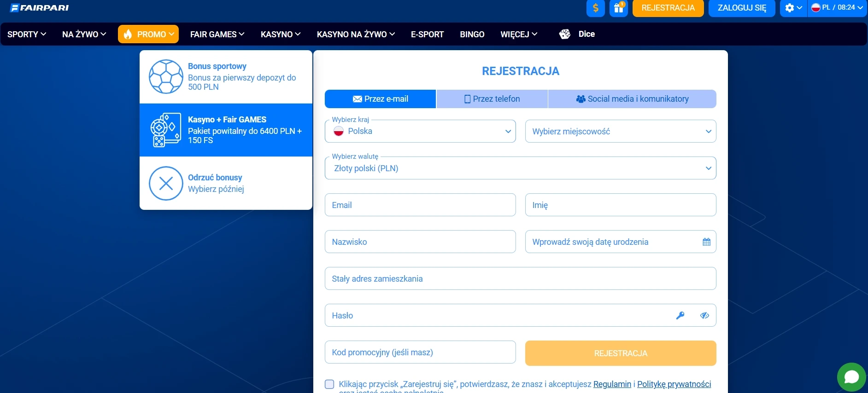
Task: Open the PL / 08:24 language selector
Action: click(x=837, y=8)
